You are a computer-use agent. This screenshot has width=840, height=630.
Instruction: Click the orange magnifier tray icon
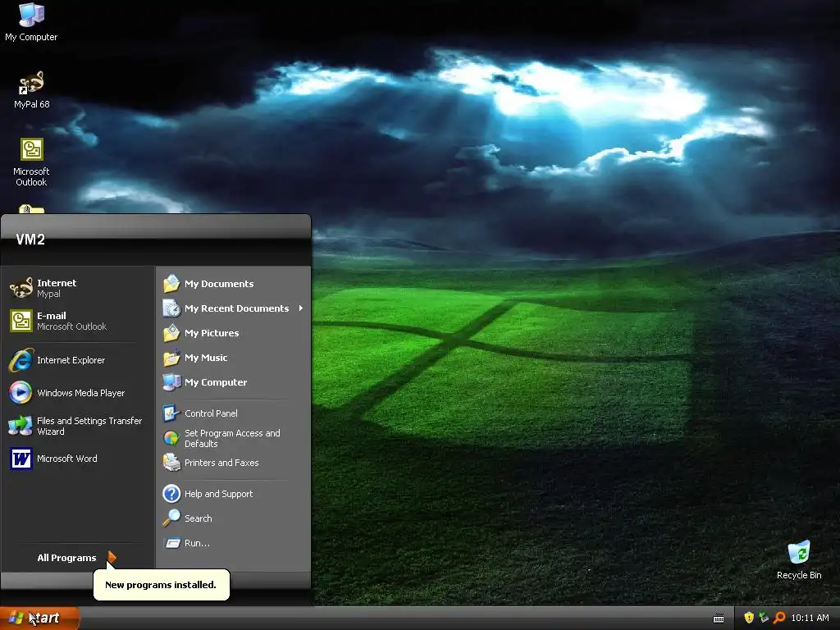(x=779, y=618)
